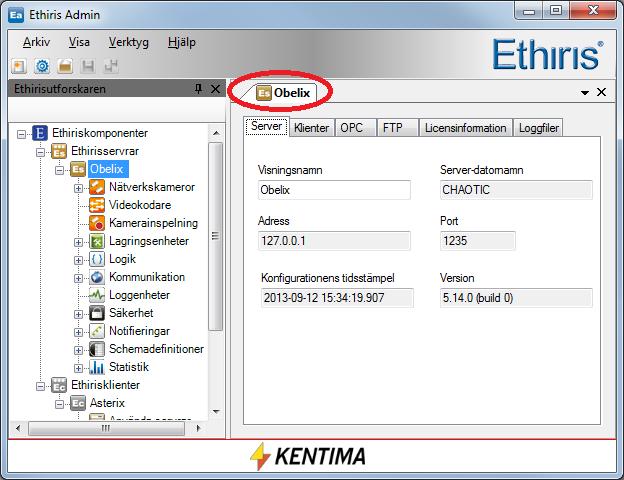Collapse the Ethirisservrar node
The height and width of the screenshot is (480, 624).
click(x=40, y=152)
